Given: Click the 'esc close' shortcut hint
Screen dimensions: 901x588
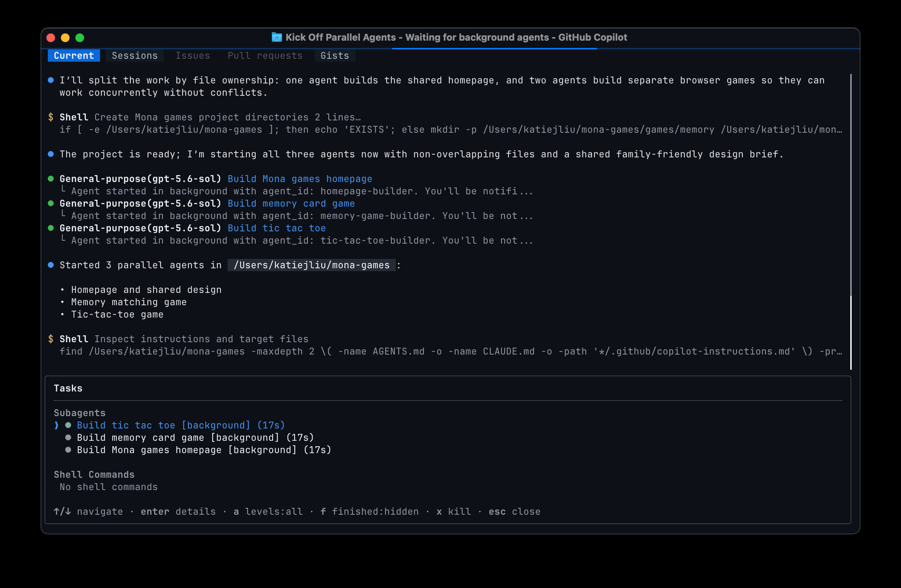Looking at the screenshot, I should tap(514, 512).
